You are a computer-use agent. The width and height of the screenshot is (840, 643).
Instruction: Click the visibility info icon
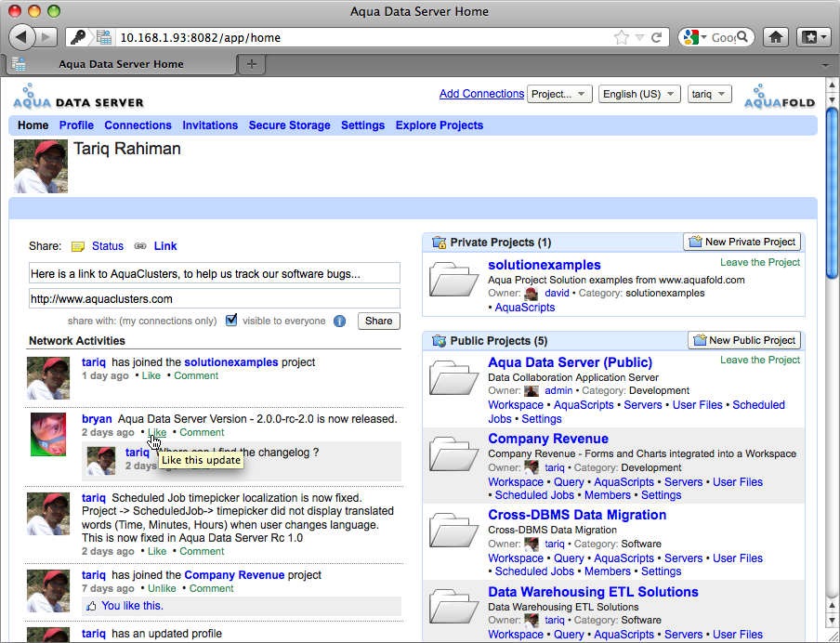[x=340, y=321]
